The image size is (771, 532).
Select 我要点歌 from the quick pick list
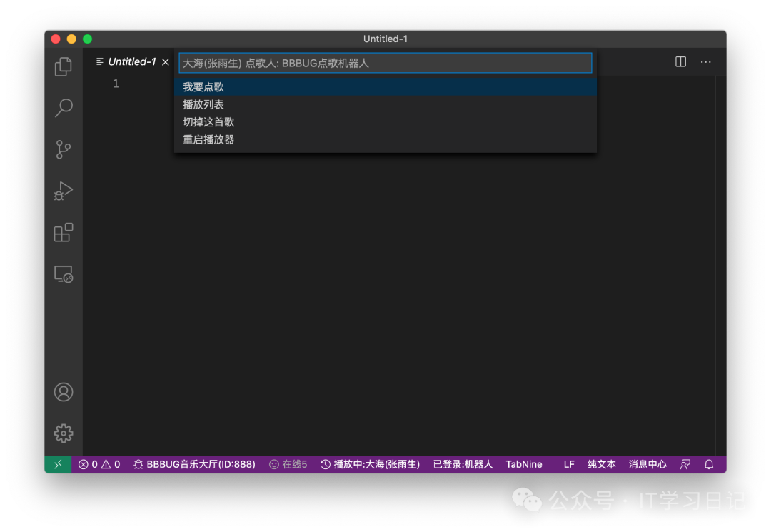203,87
